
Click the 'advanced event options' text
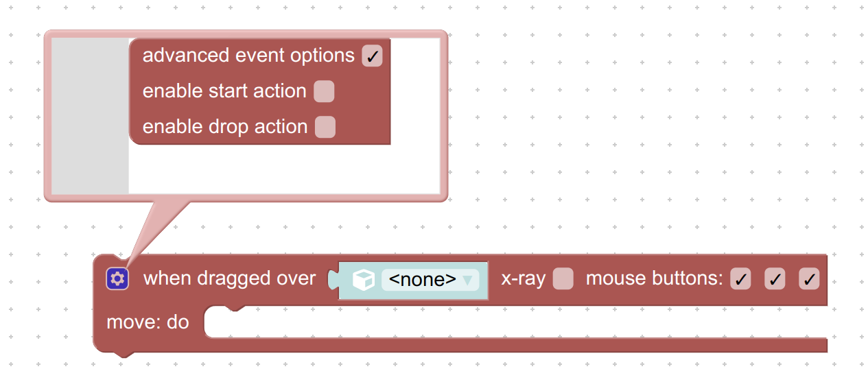248,56
